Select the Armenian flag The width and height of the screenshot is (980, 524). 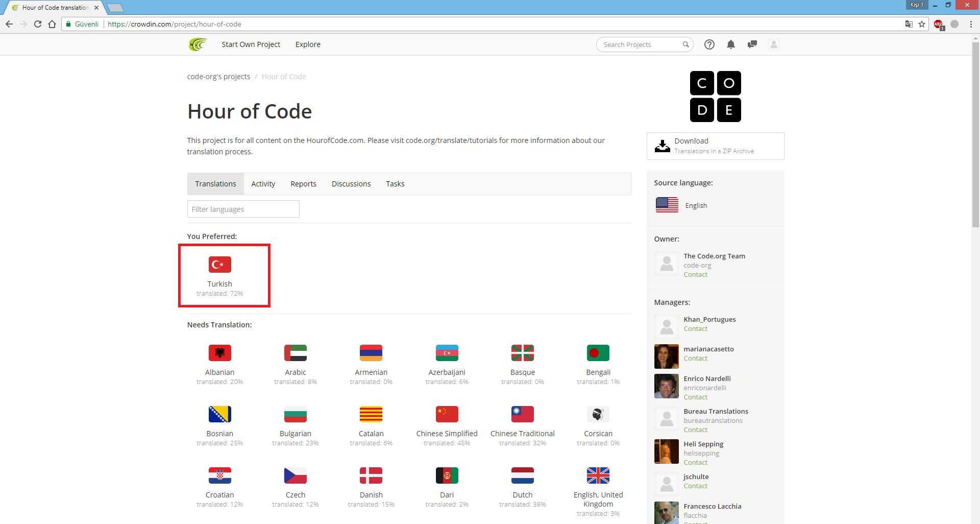[x=371, y=353]
